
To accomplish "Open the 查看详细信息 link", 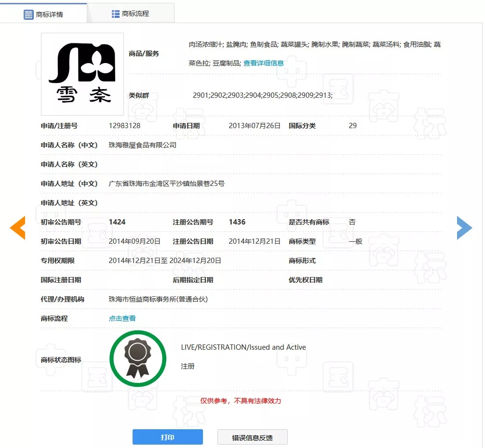I will 263,63.
